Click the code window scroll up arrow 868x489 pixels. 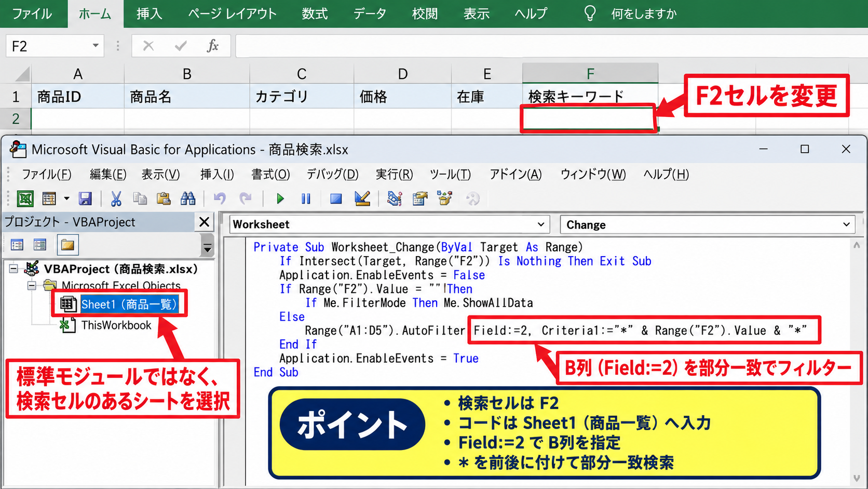click(x=857, y=245)
